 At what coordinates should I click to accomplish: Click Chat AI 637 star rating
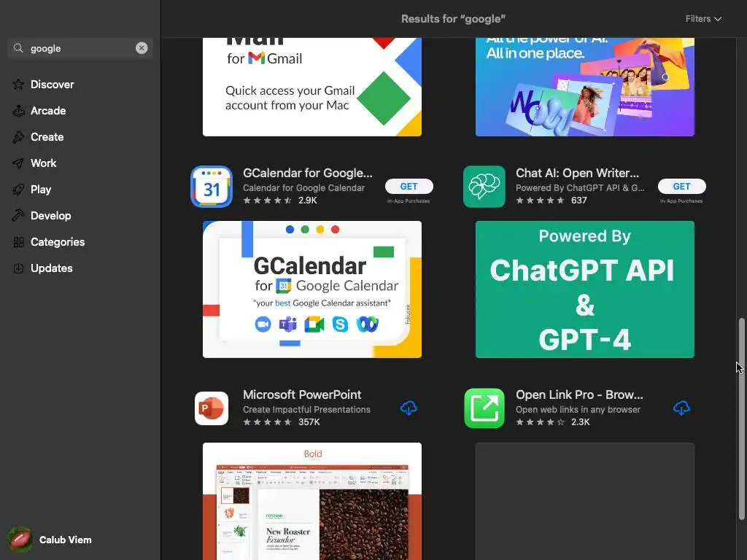pyautogui.click(x=551, y=201)
